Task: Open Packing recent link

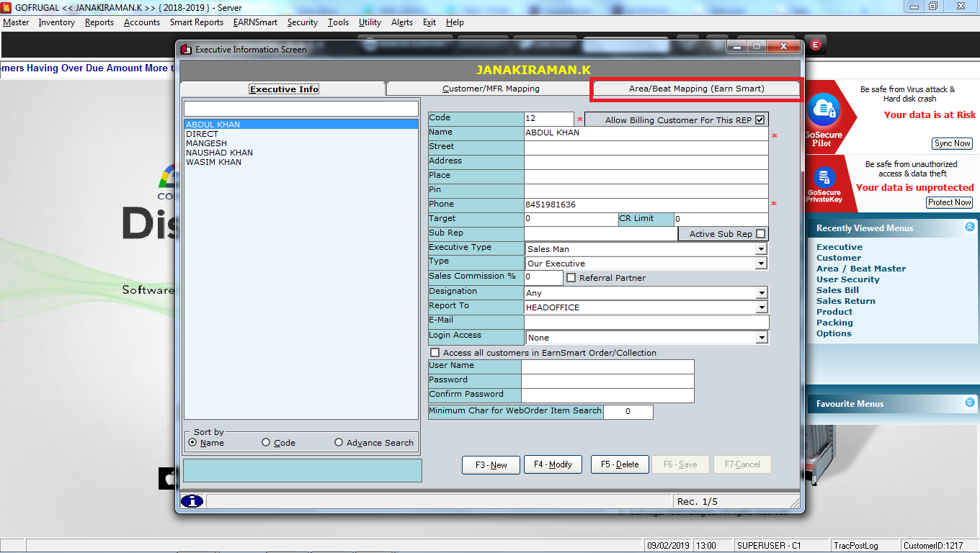Action: tap(834, 323)
